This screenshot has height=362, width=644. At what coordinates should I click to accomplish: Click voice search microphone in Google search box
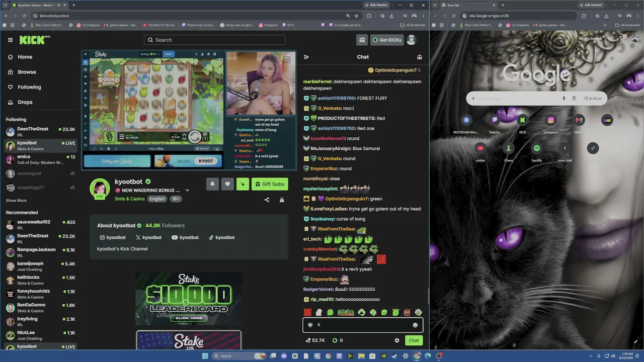(x=564, y=99)
